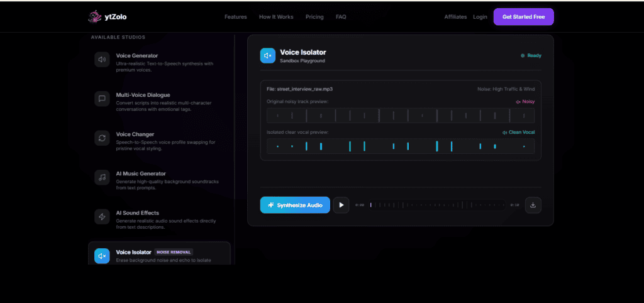This screenshot has width=644, height=303.
Task: Click the 0:10 duration label
Action: (x=514, y=206)
